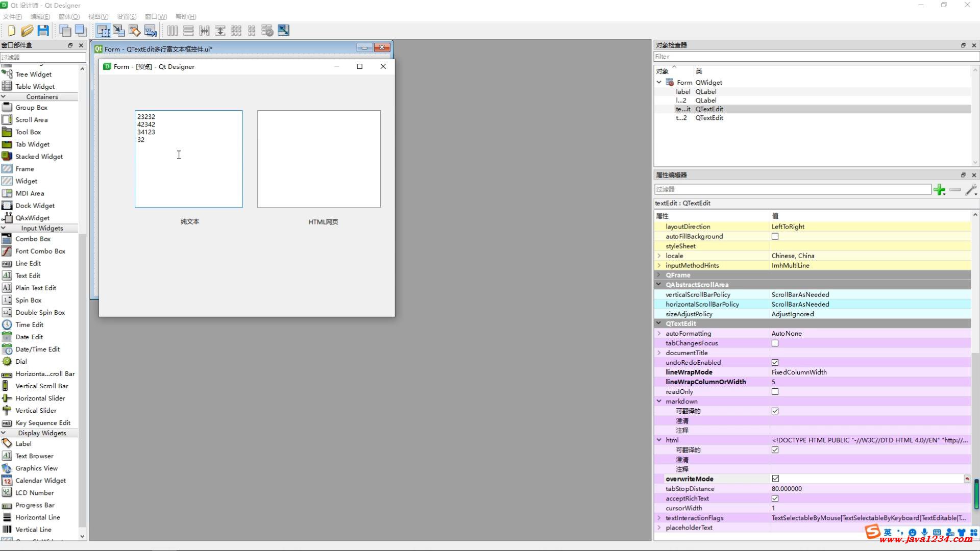
Task: Open property editor wrench configuration menu
Action: click(x=971, y=190)
